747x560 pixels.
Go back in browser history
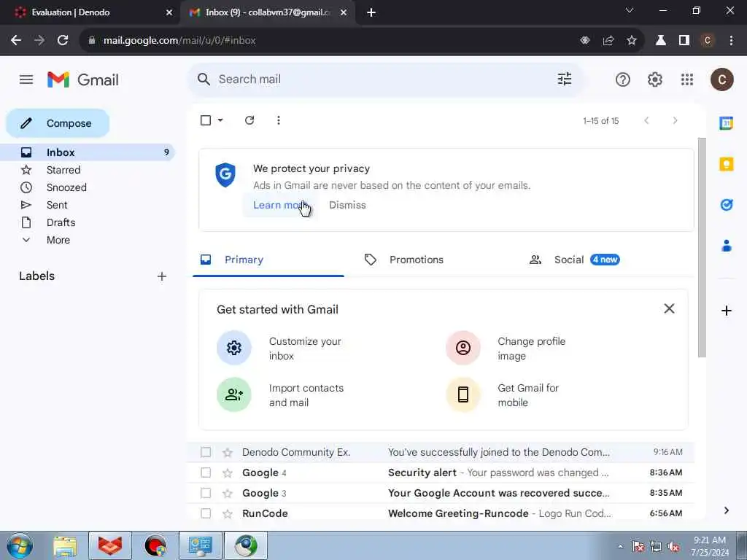coord(16,41)
